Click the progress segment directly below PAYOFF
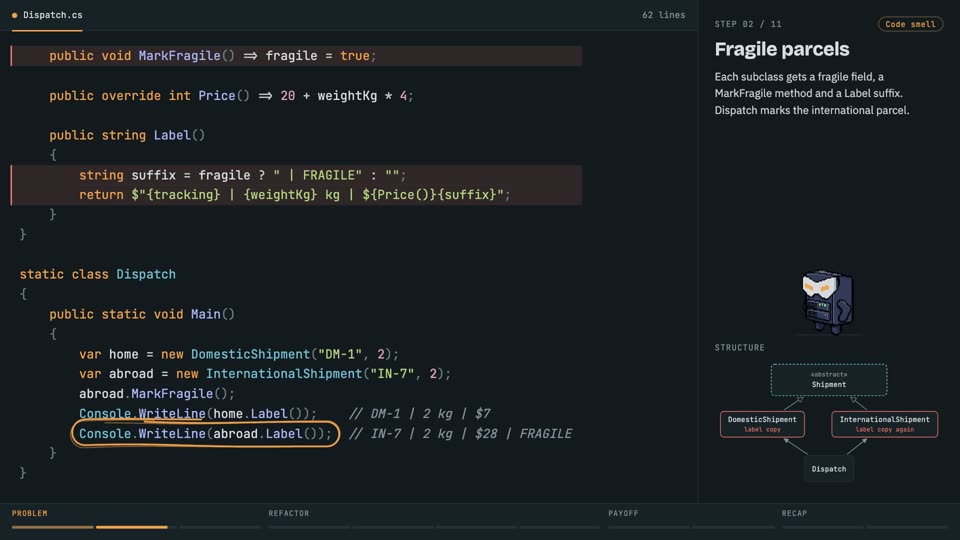This screenshot has height=540, width=960. pos(648,527)
